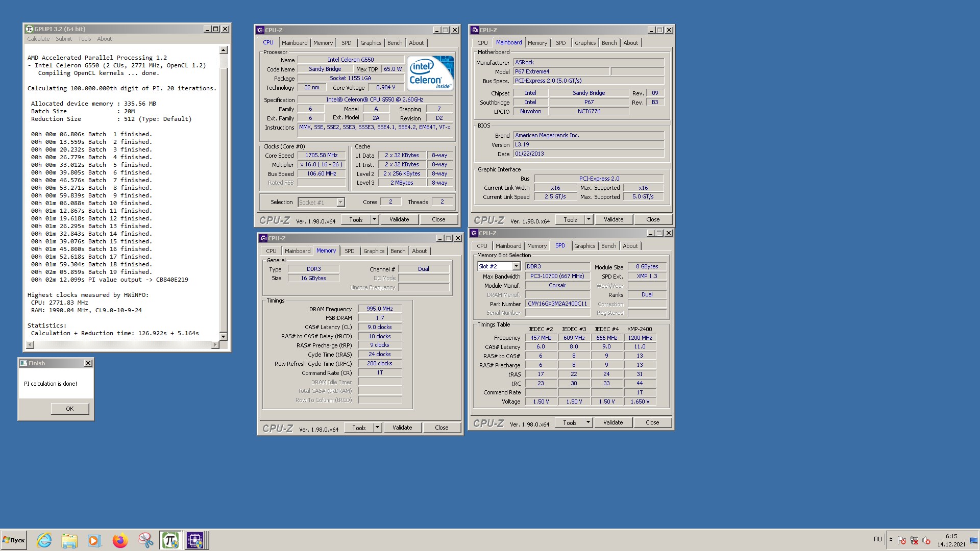Open About tab in Memory window
The image size is (980, 551).
point(419,251)
